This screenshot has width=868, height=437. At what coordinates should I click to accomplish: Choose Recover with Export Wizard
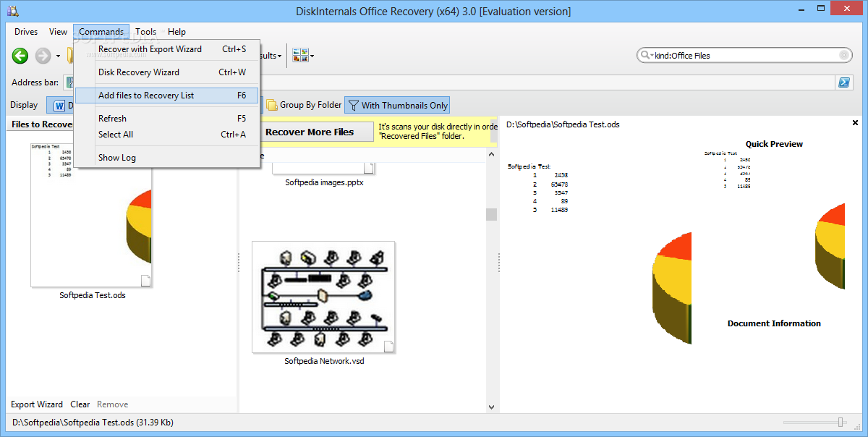[x=167, y=49]
